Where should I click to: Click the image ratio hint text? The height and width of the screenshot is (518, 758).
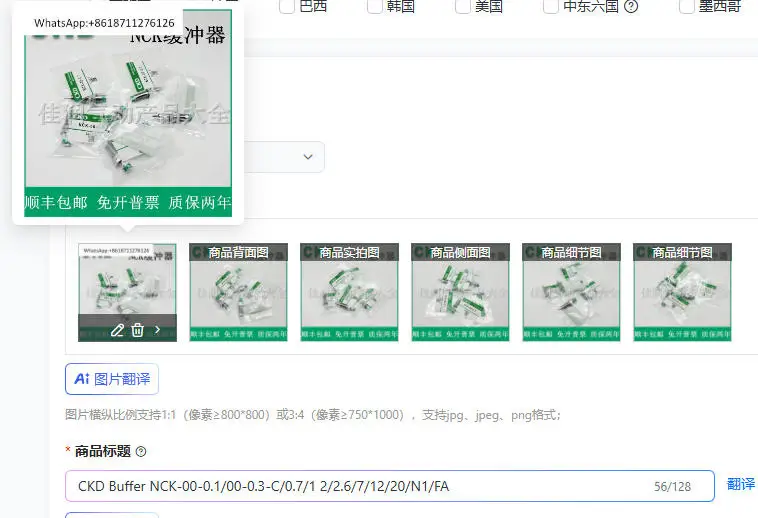pyautogui.click(x=313, y=415)
